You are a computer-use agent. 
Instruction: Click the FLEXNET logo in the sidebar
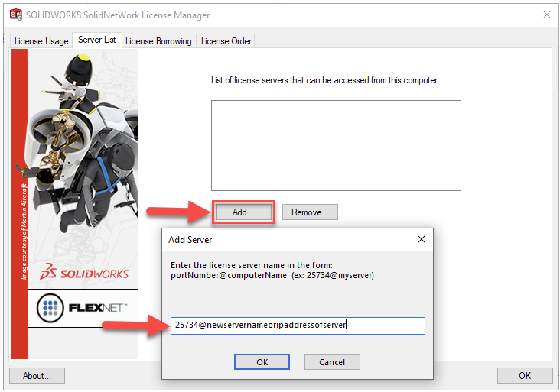click(83, 309)
